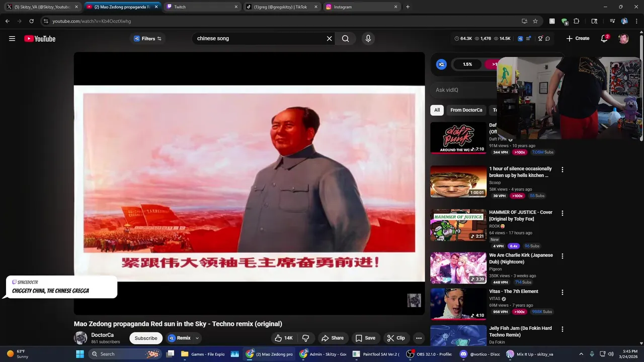The height and width of the screenshot is (362, 644).
Task: Open options for the Vitas 7th Element video
Action: pyautogui.click(x=562, y=292)
